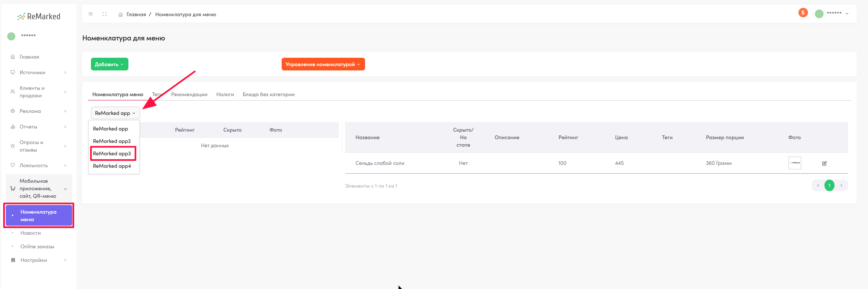Go to previous page arrow
The image size is (868, 289).
[x=818, y=185]
